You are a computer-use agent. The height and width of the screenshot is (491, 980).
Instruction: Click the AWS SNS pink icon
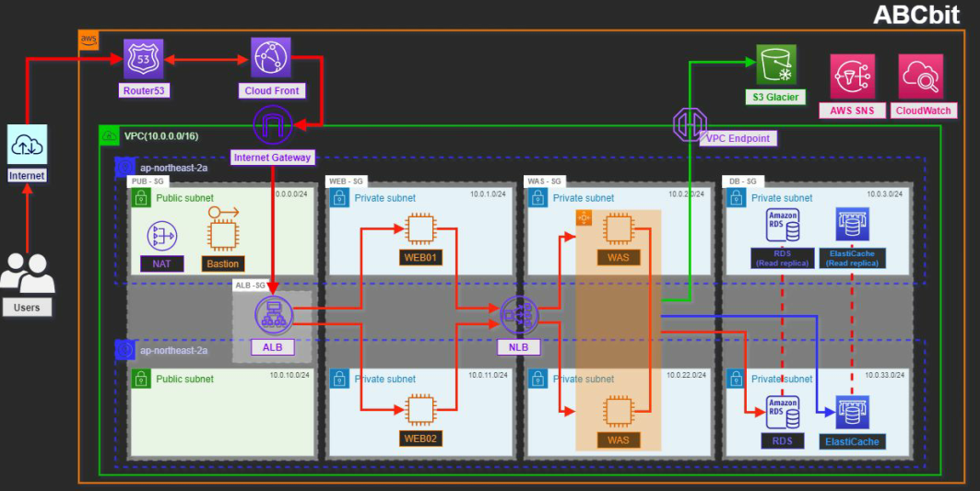pyautogui.click(x=853, y=76)
